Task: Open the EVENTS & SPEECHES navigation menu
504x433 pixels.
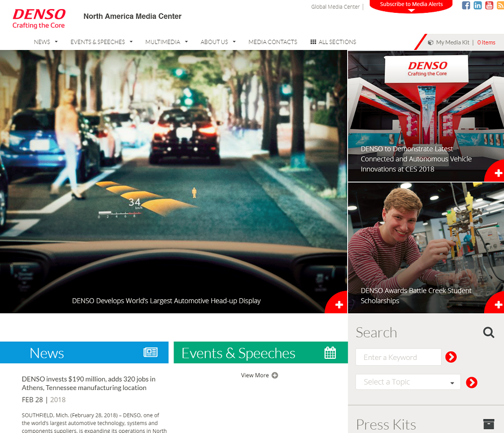Action: pyautogui.click(x=98, y=42)
